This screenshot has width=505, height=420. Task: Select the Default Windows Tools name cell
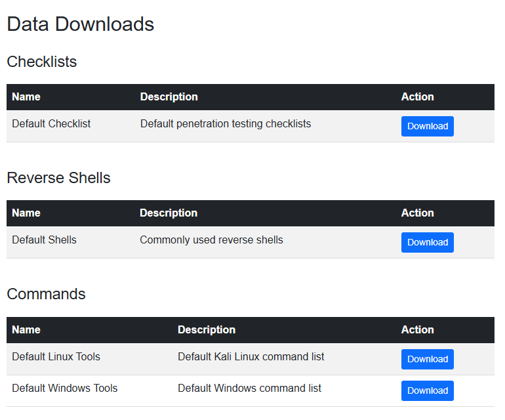point(64,388)
